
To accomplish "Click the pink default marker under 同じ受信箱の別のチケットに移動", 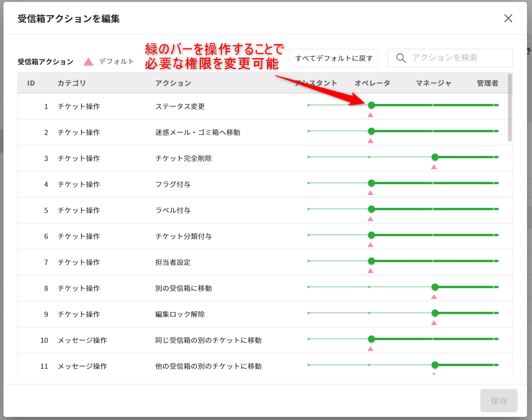I will tap(370, 349).
